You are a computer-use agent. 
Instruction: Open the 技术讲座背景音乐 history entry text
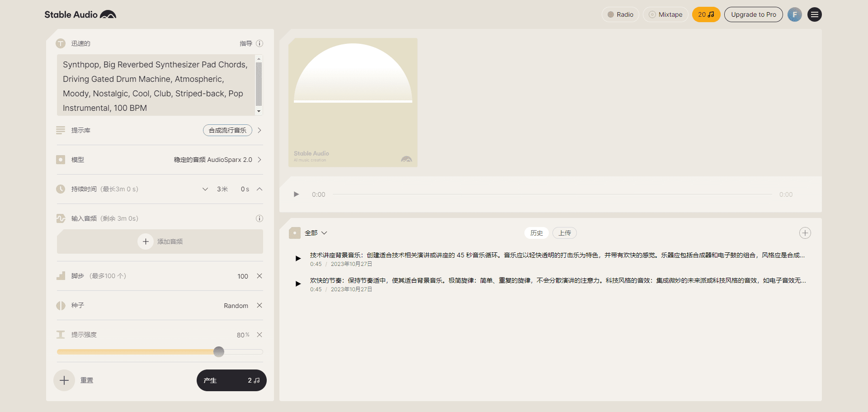click(557, 255)
